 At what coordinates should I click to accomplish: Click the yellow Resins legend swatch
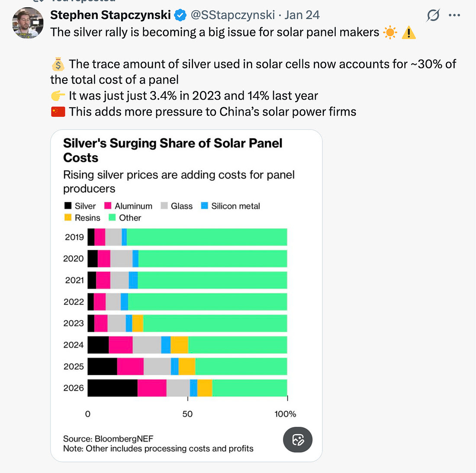[x=68, y=217]
